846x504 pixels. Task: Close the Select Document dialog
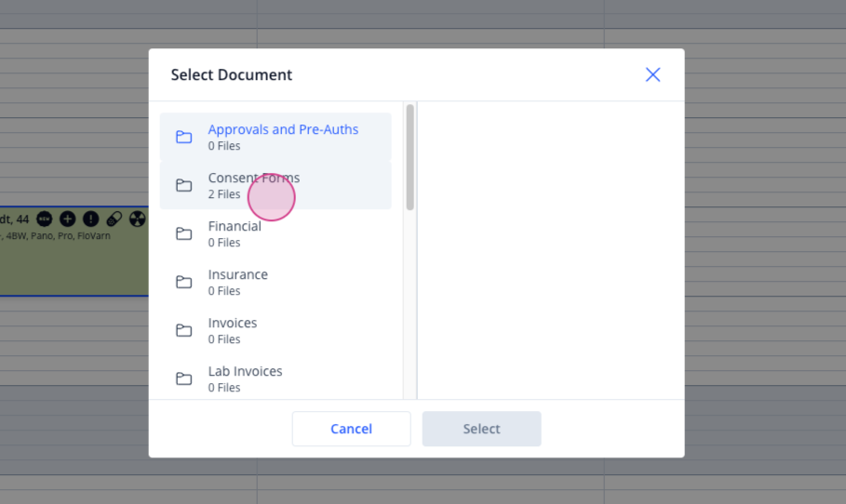point(652,74)
